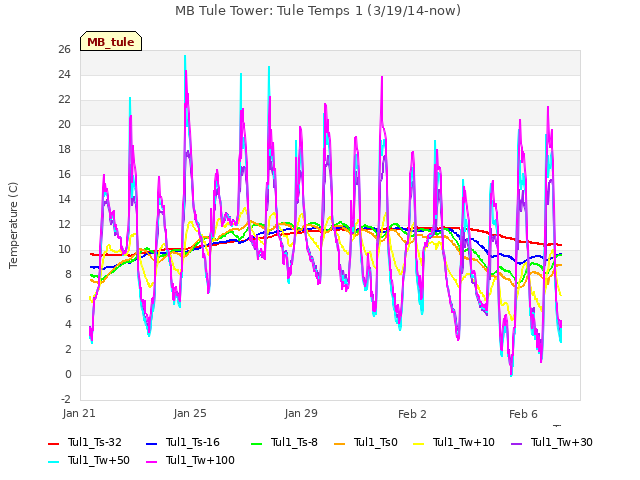640x480 pixels.
Task: Click the Tul1_Ts-32 legend label
Action: (x=95, y=442)
